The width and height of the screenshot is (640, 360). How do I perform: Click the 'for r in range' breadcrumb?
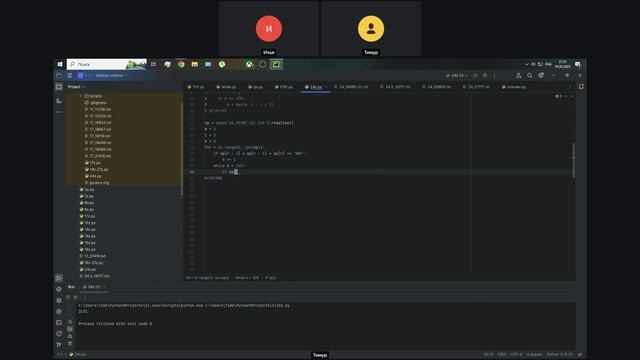tap(208, 278)
